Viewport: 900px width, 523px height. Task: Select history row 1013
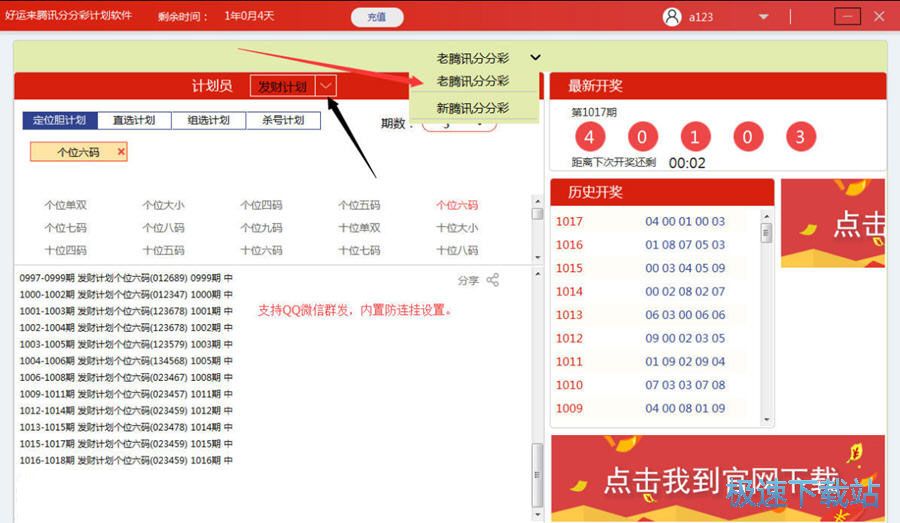[x=655, y=315]
